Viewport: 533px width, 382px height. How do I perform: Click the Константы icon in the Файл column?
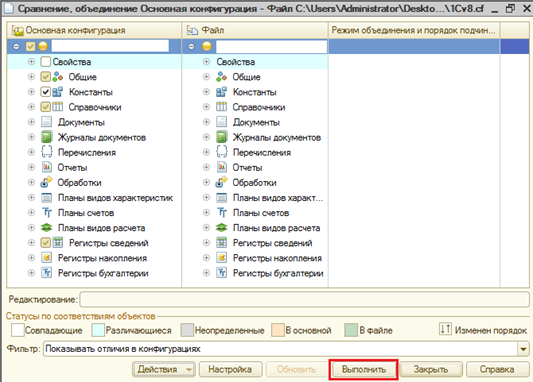(221, 92)
